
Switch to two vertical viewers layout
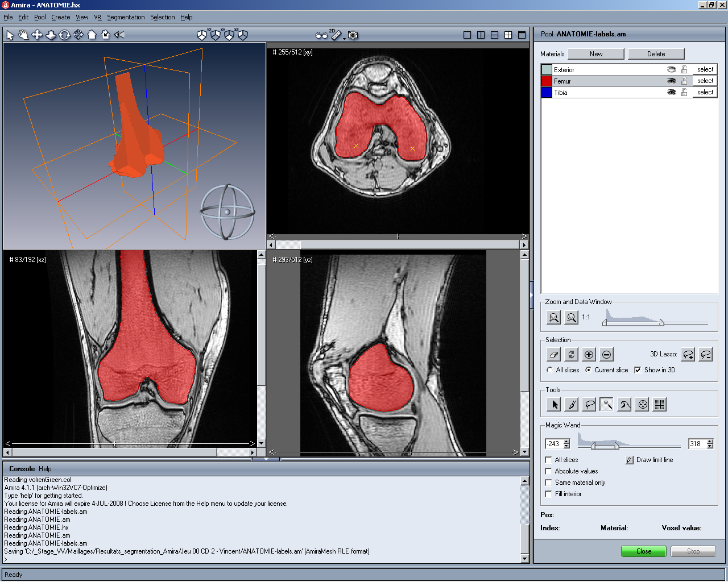click(481, 35)
